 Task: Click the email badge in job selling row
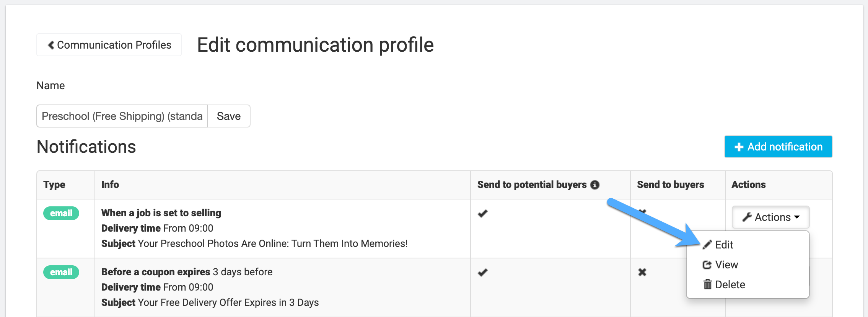point(61,213)
